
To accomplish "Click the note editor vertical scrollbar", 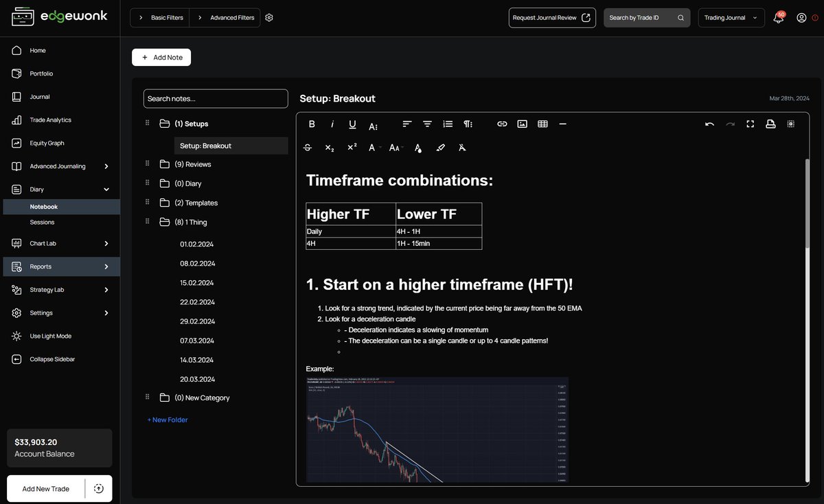I will click(807, 203).
